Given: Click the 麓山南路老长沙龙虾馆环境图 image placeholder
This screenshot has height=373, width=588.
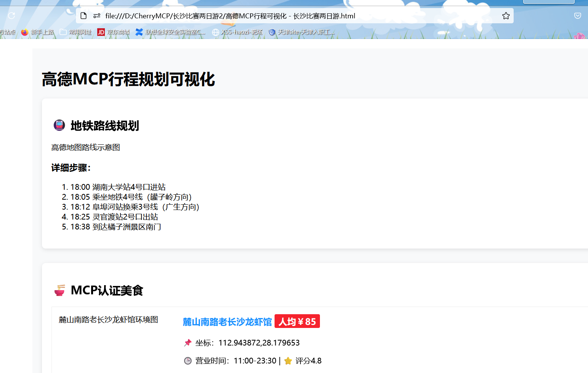Looking at the screenshot, I should [x=109, y=320].
